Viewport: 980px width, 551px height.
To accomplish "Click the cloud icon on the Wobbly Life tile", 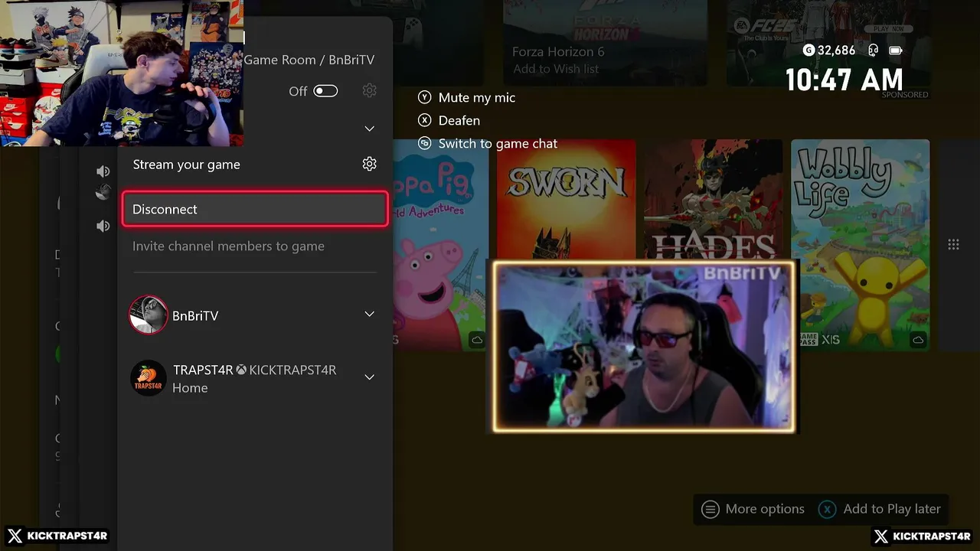I will (x=918, y=340).
